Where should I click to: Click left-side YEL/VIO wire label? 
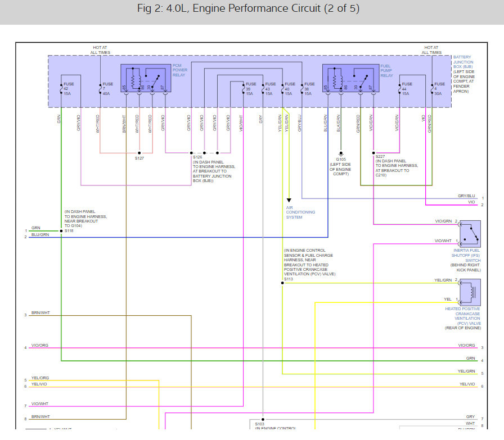tap(39, 384)
